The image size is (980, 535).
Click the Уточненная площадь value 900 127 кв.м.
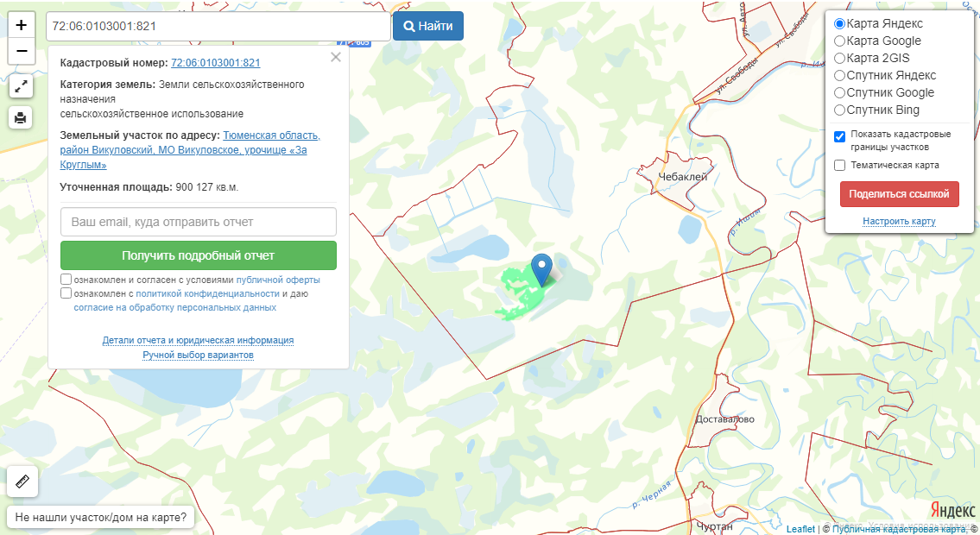pyautogui.click(x=207, y=187)
